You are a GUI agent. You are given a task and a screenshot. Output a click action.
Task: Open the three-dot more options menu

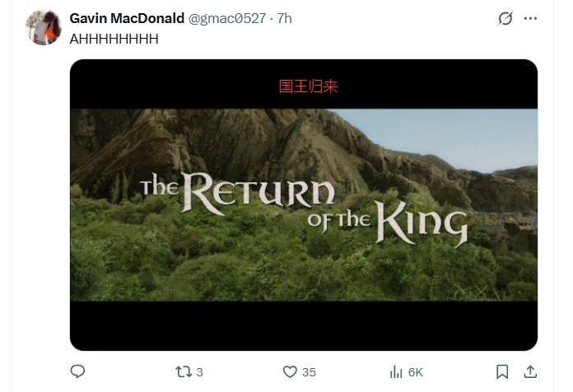coord(532,18)
